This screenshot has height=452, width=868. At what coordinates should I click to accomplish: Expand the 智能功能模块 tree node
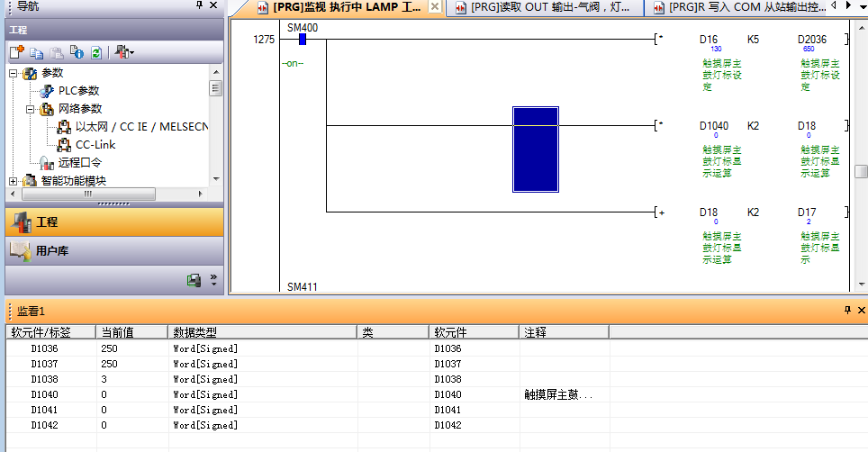point(14,180)
